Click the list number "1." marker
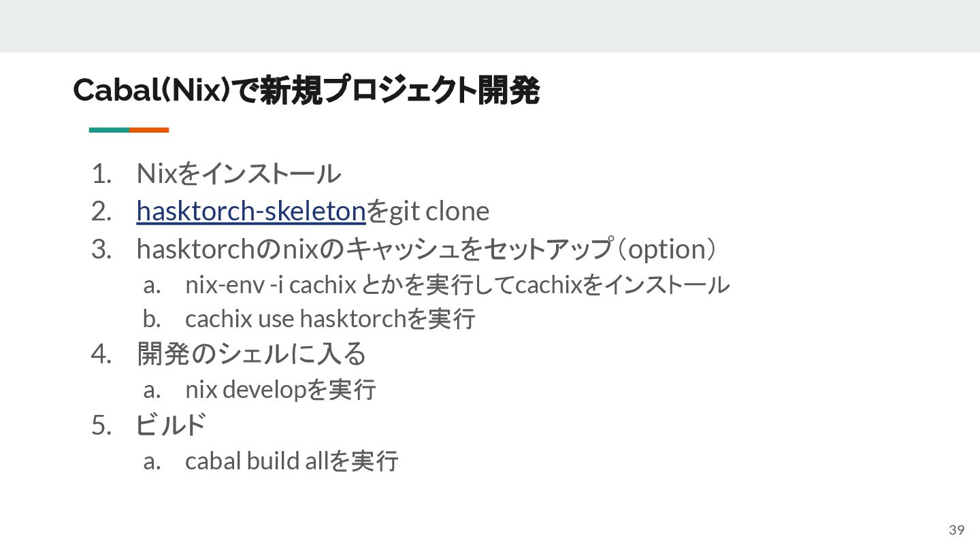This screenshot has height=551, width=980. (101, 174)
